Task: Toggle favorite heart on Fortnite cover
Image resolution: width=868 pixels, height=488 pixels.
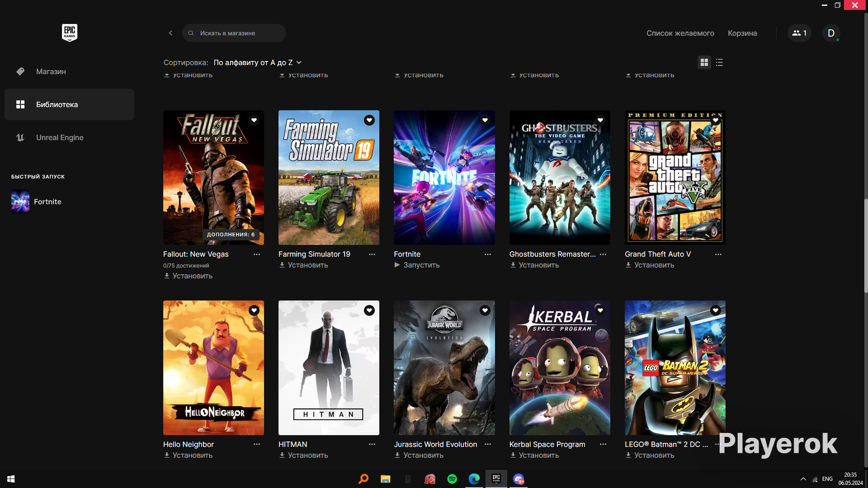Action: tap(485, 120)
